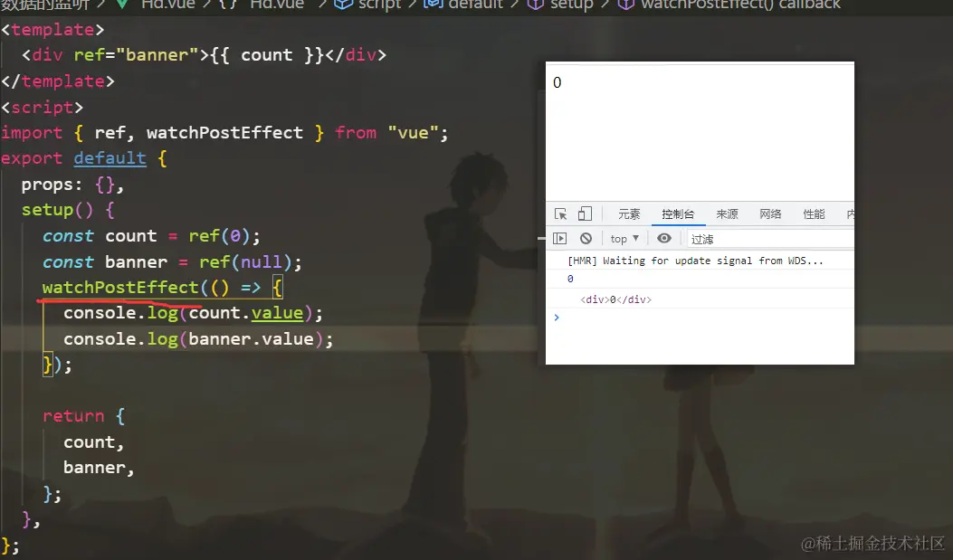Activate the DevTools inspect element picker
This screenshot has width=953, height=560.
(560, 214)
